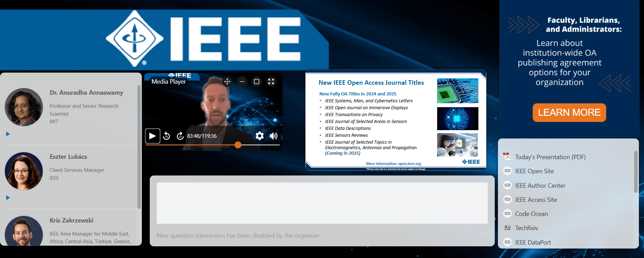Image resolution: width=644 pixels, height=258 pixels.
Task: Open Today's Presentation PDF
Action: pyautogui.click(x=550, y=157)
